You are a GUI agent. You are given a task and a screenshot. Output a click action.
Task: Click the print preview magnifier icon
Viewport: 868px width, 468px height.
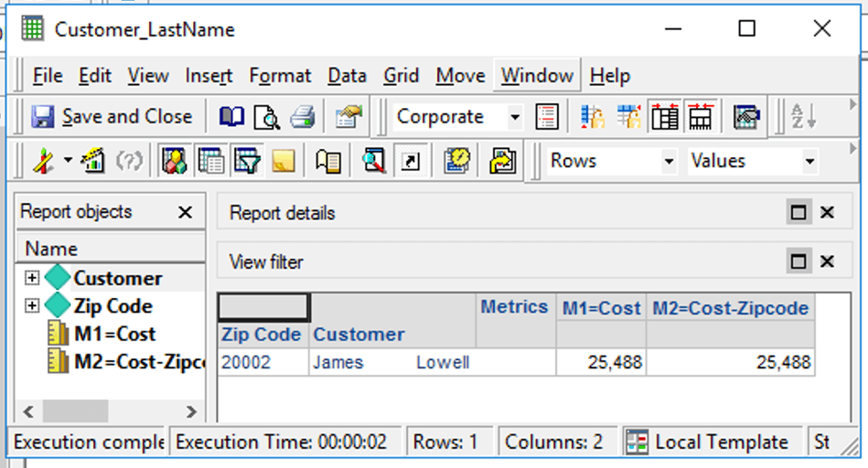point(266,117)
